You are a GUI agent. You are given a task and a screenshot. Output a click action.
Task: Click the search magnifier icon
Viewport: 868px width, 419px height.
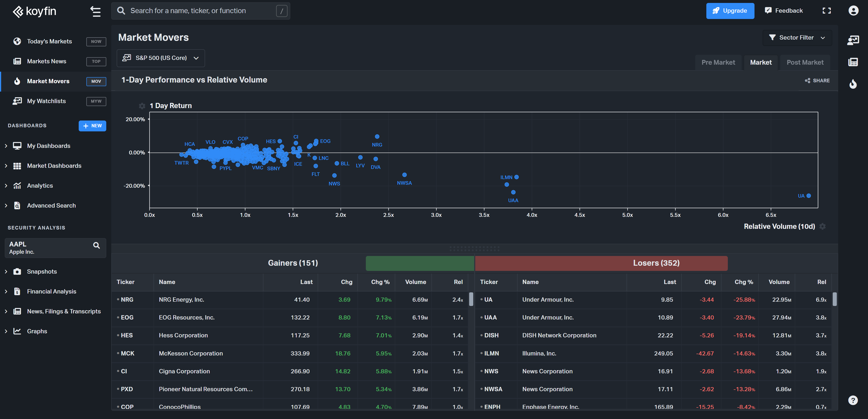point(121,11)
